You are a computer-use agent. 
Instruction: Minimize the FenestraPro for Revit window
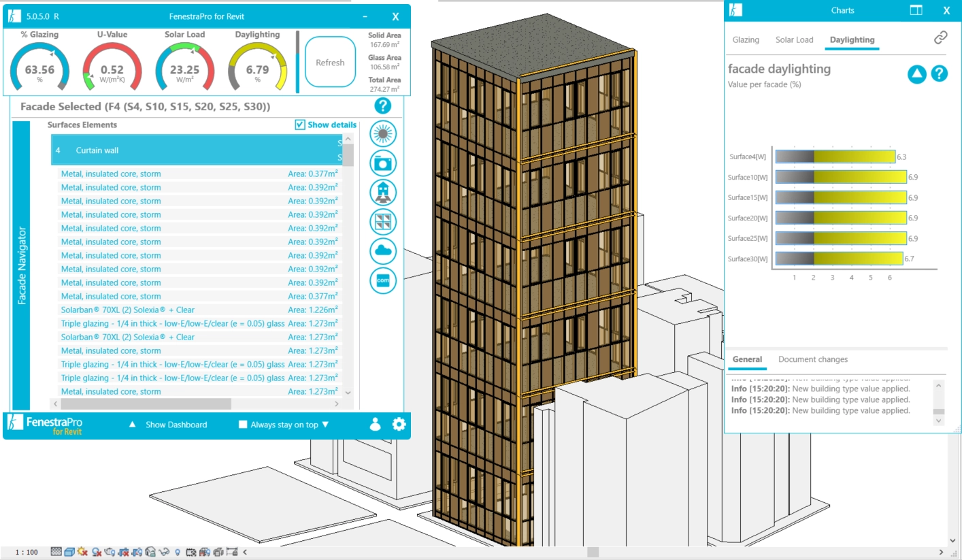365,16
